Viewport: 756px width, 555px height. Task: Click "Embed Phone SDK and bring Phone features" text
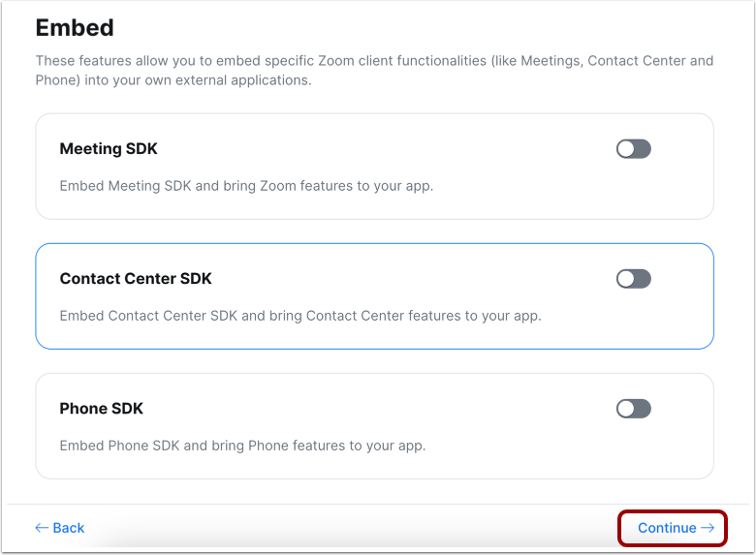pyautogui.click(x=242, y=446)
